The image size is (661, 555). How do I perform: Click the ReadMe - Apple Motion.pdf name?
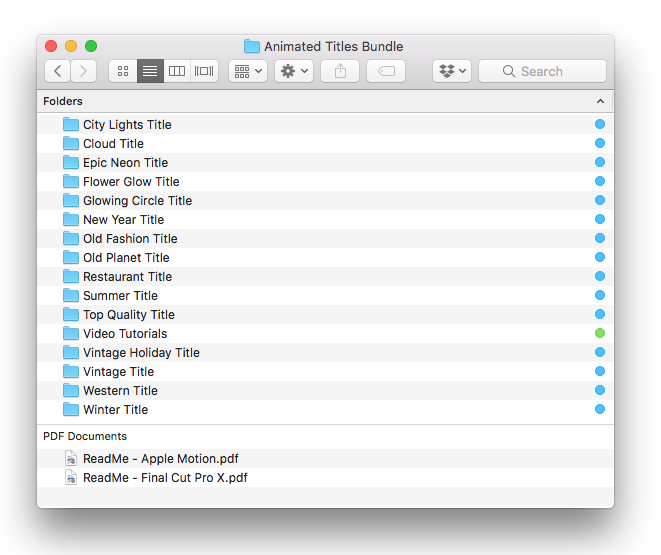(x=161, y=458)
